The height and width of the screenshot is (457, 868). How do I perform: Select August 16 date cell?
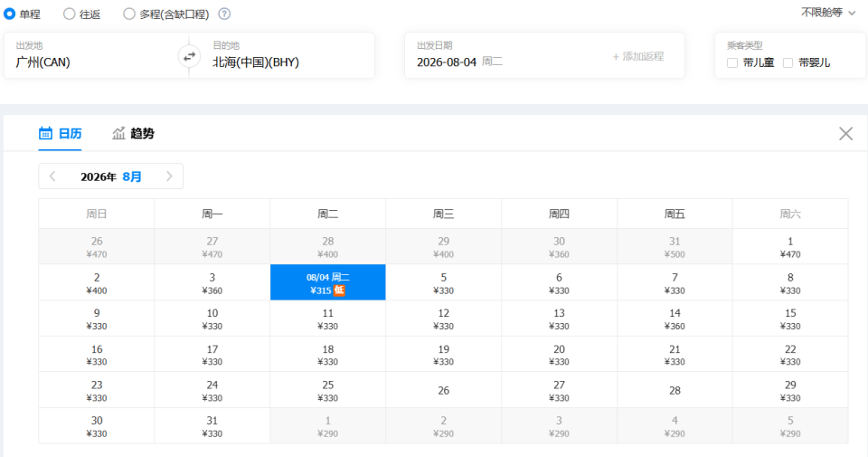pyautogui.click(x=97, y=355)
